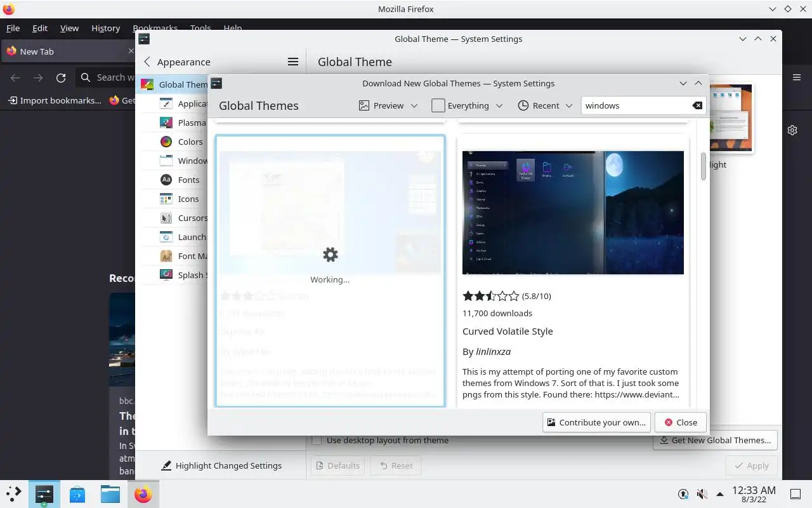Open Firefox new tab personalize gear
Viewport: 812px width, 508px height.
point(792,130)
